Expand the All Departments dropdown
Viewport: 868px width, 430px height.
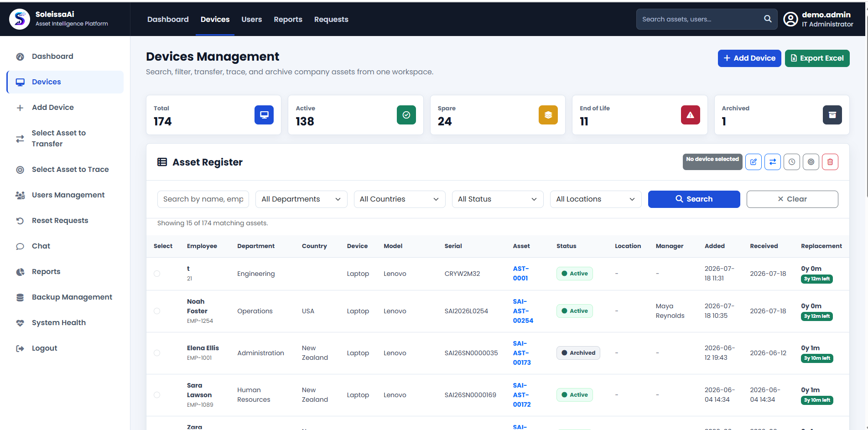tap(301, 199)
